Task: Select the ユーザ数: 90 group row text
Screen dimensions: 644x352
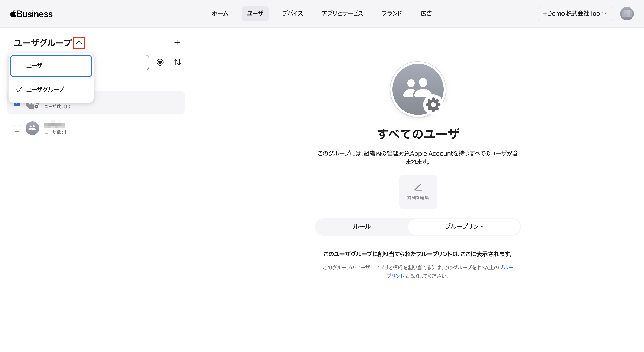Action: pos(57,107)
